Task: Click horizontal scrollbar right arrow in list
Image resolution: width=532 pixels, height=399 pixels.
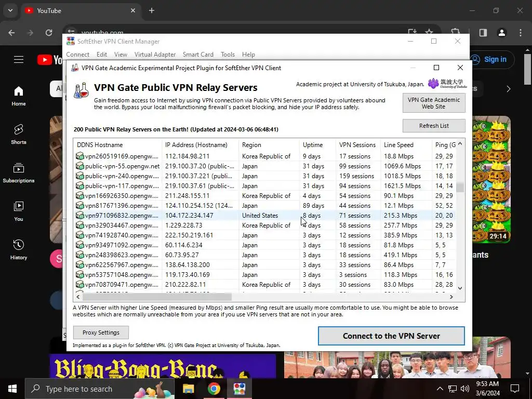Action: click(x=451, y=297)
